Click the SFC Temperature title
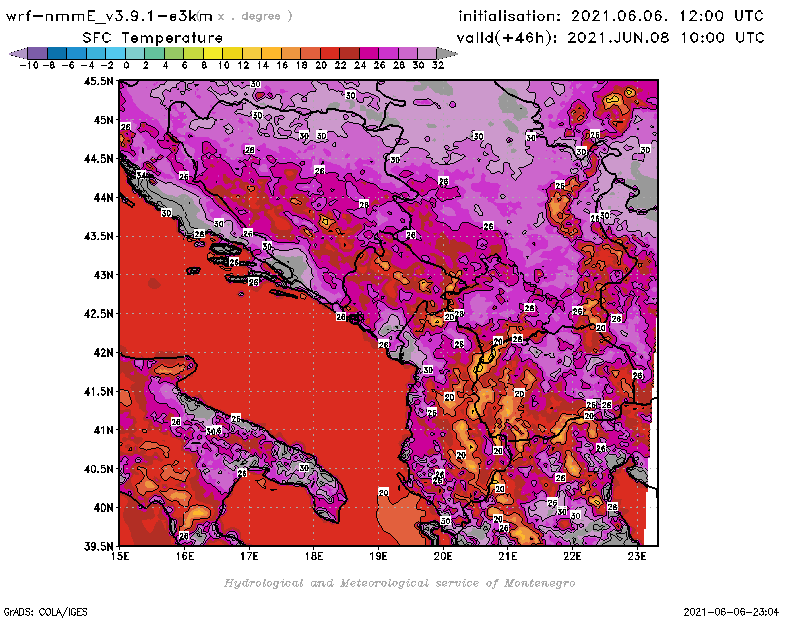Image resolution: width=800 pixels, height=618 pixels. (153, 38)
